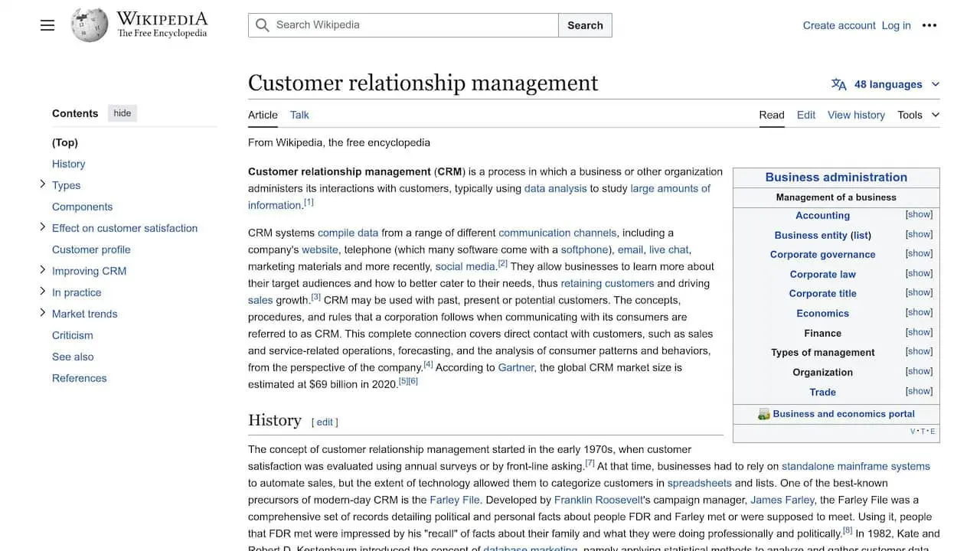Viewport: 980px width, 551px height.
Task: Click the Wikipedia logo
Action: [x=89, y=24]
